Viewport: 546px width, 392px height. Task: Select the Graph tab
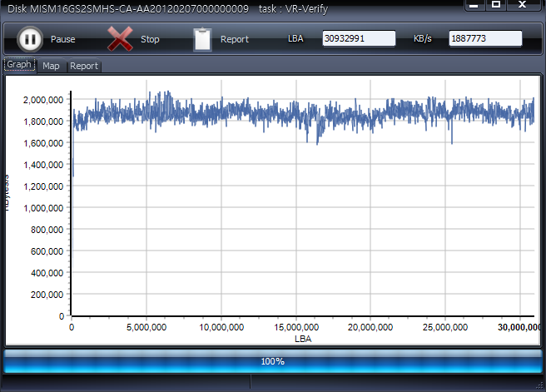(x=19, y=65)
